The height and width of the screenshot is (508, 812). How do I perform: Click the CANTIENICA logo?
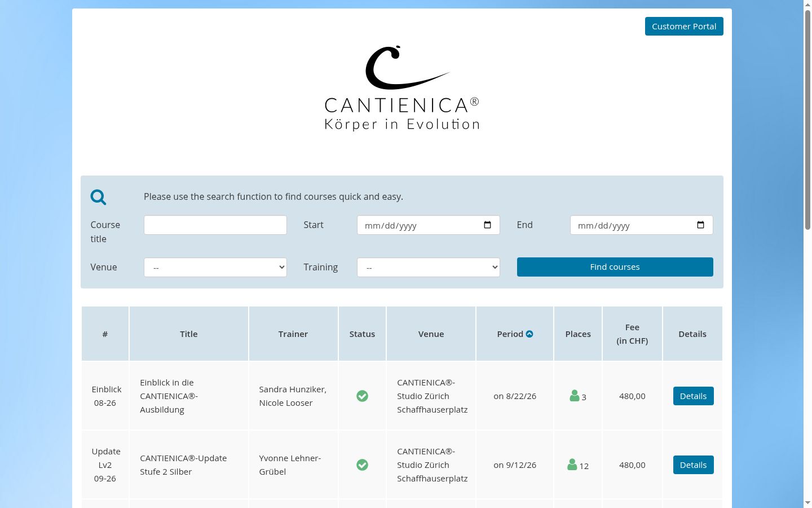click(402, 88)
